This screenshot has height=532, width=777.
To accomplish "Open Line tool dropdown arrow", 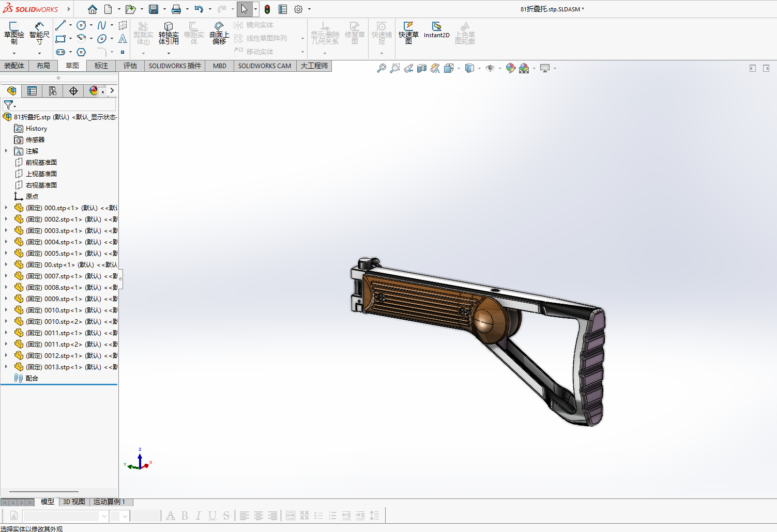I will click(x=70, y=25).
